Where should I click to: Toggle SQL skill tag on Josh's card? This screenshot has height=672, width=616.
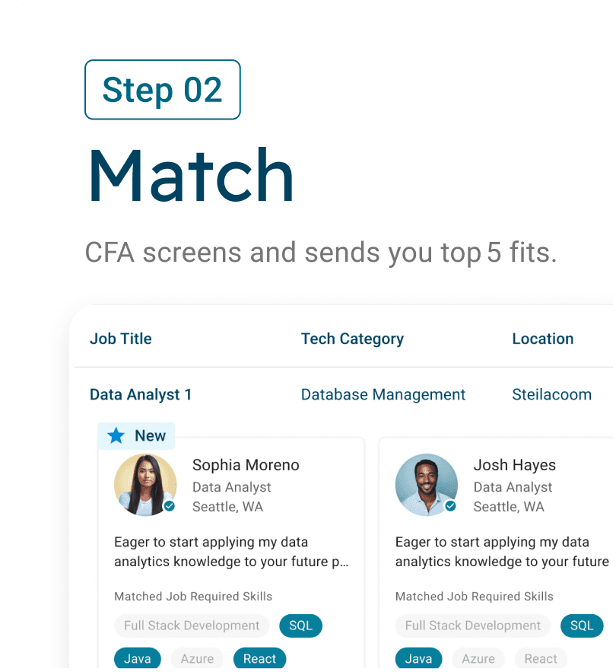[582, 626]
